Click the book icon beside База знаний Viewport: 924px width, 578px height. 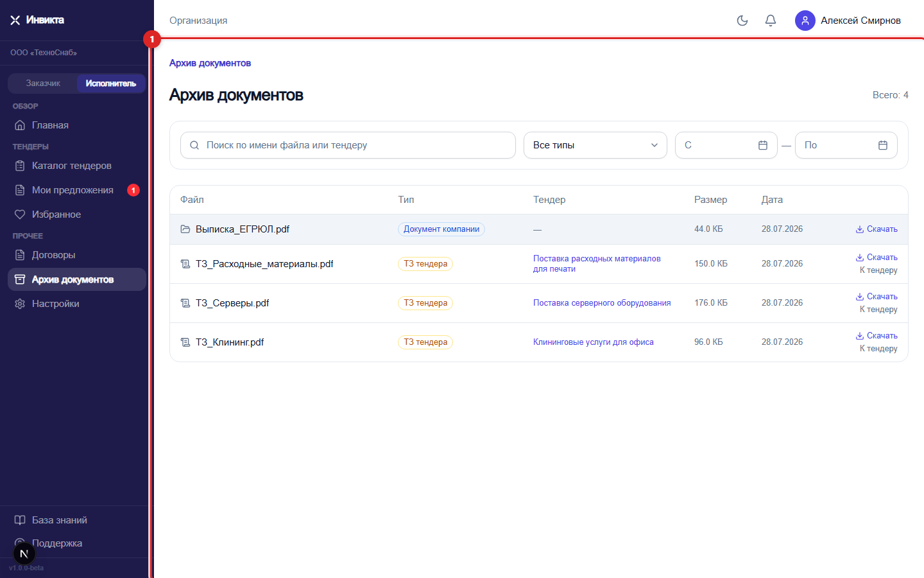(20, 520)
